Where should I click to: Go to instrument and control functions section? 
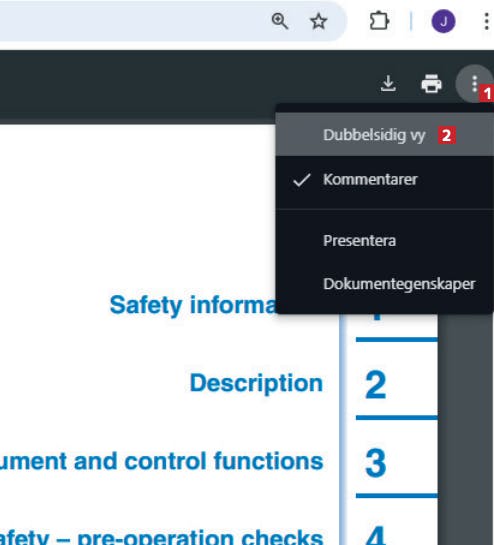[x=162, y=462]
